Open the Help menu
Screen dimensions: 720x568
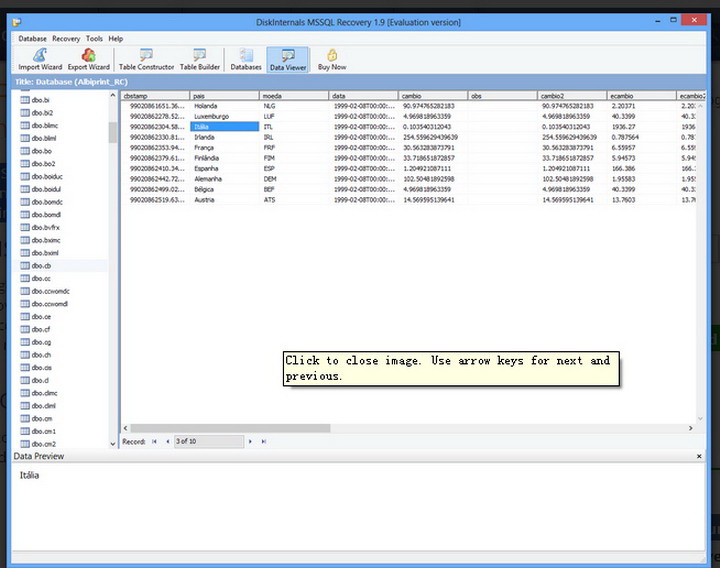pyautogui.click(x=115, y=39)
